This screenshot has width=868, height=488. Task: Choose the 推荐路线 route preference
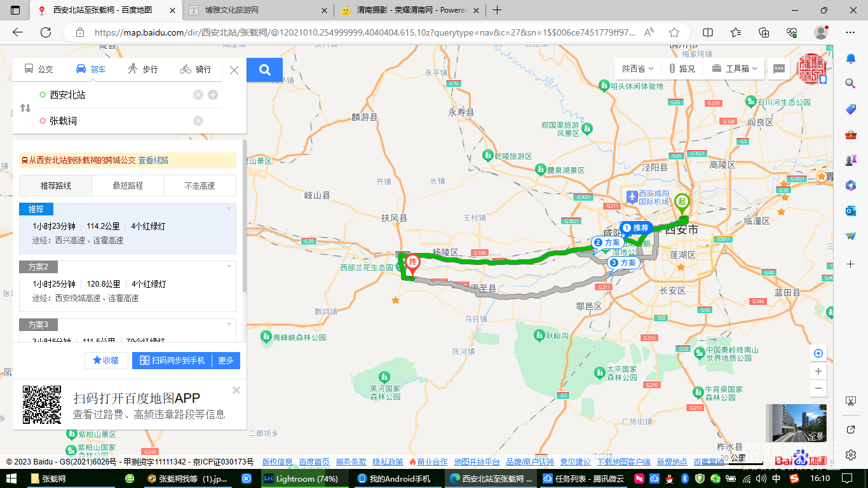point(56,186)
